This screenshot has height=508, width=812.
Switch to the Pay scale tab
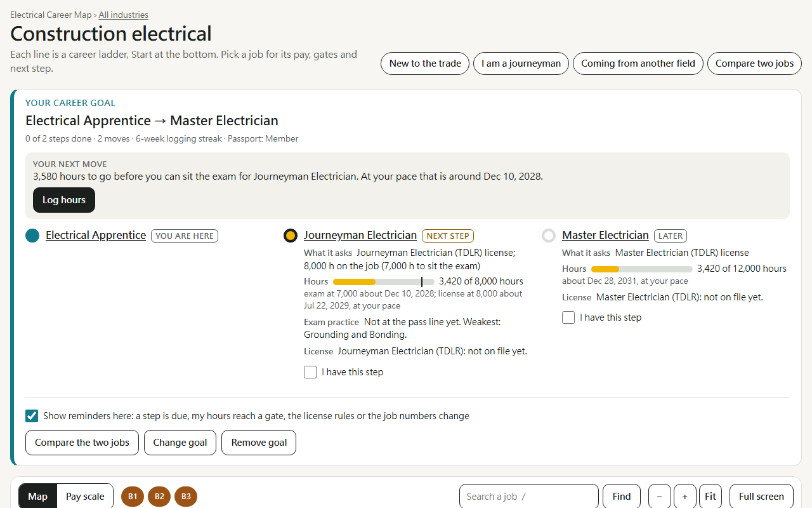point(85,497)
